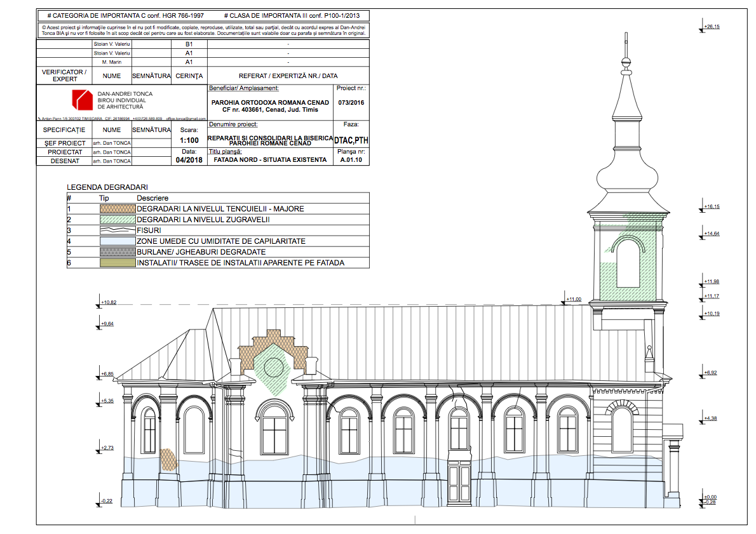Click the +10,82 elevation marker on left
Image resolution: width=756 pixels, height=534 pixels.
108,302
